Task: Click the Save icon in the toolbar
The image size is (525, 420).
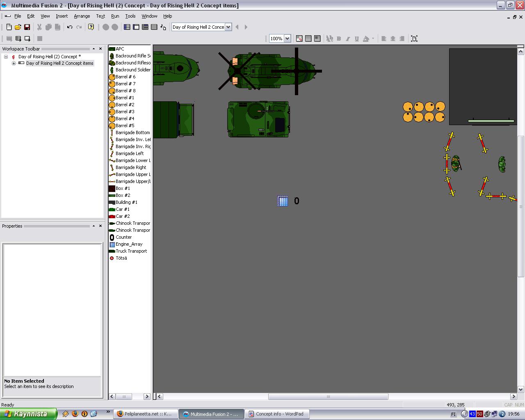Action: click(x=27, y=27)
